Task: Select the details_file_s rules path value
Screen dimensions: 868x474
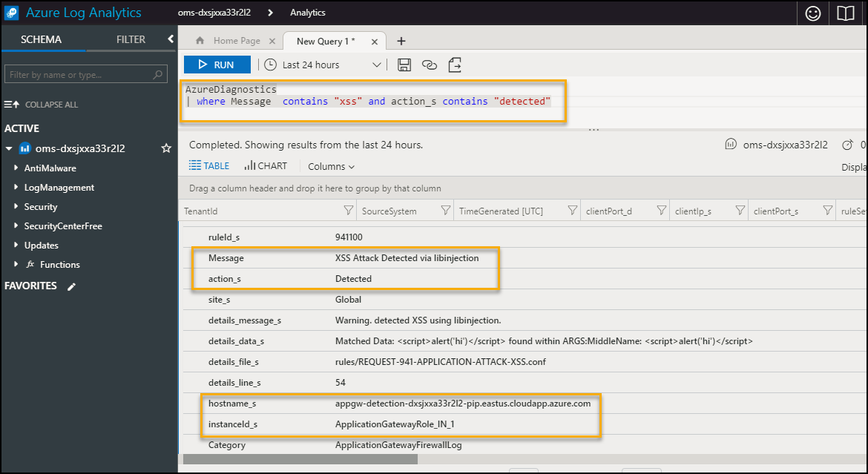Action: tap(441, 361)
